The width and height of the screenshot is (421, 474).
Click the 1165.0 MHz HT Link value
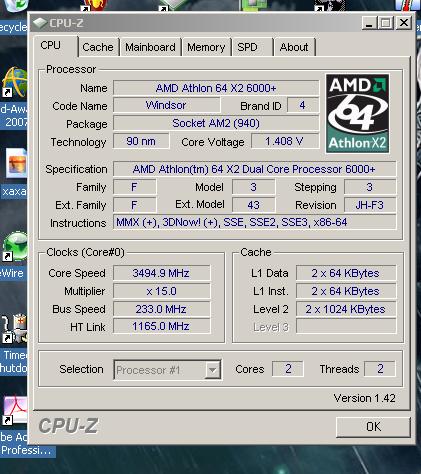point(161,326)
